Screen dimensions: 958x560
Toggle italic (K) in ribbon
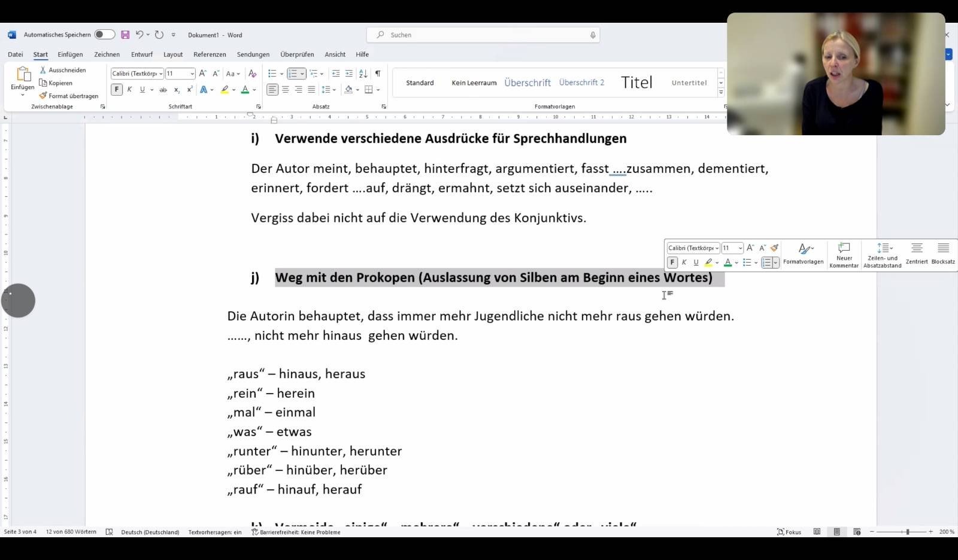click(129, 90)
